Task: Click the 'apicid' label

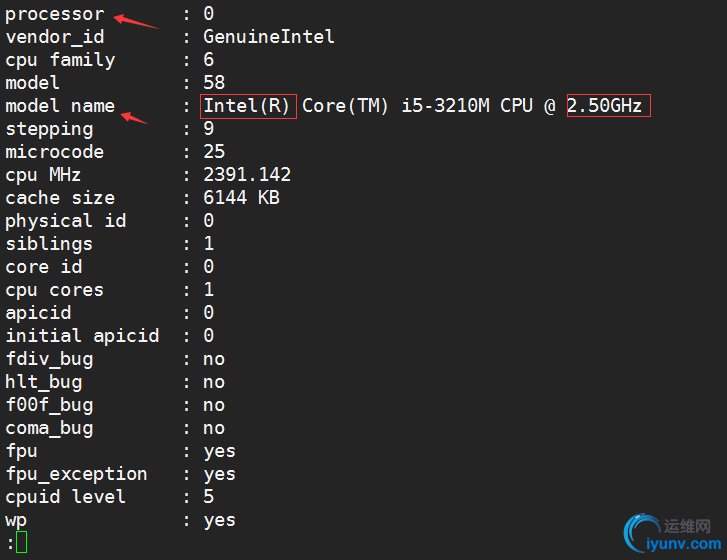Action: pos(38,313)
